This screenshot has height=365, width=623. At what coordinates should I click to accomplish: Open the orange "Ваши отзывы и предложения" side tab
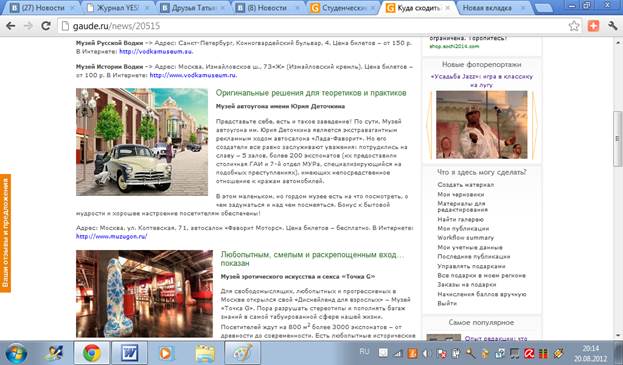5,233
